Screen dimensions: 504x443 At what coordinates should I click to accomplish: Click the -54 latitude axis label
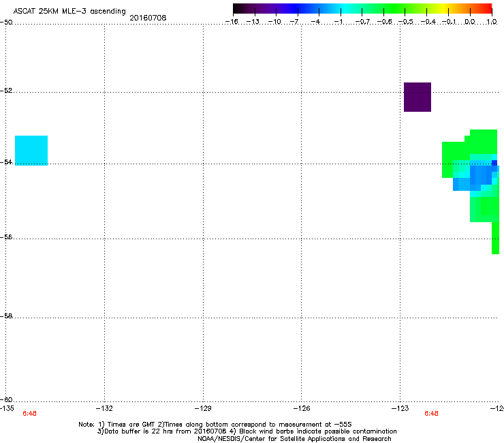(x=7, y=162)
